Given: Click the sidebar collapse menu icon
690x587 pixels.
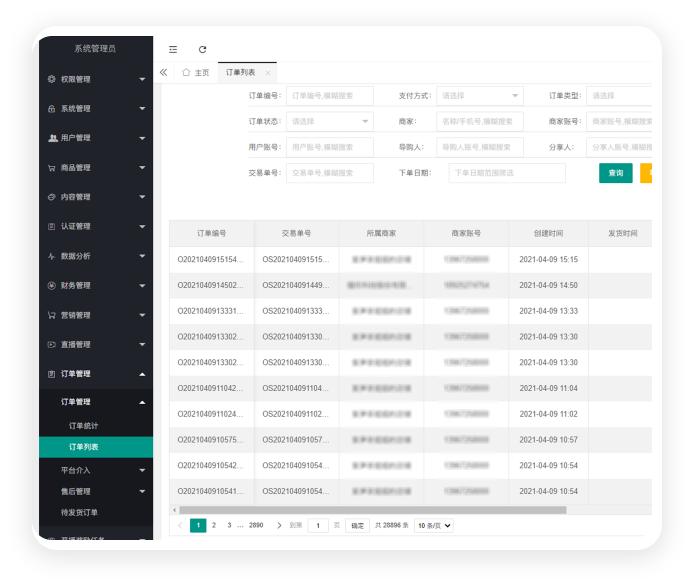Looking at the screenshot, I should tap(173, 49).
